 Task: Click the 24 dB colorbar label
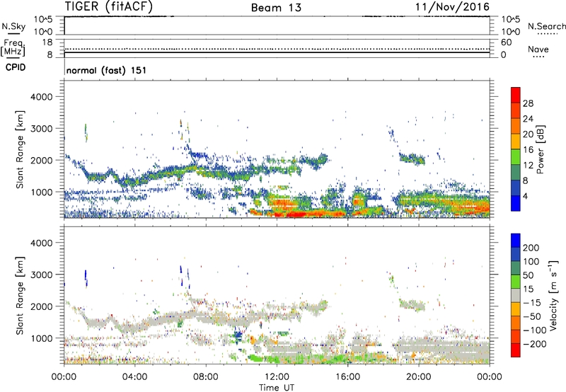point(528,119)
